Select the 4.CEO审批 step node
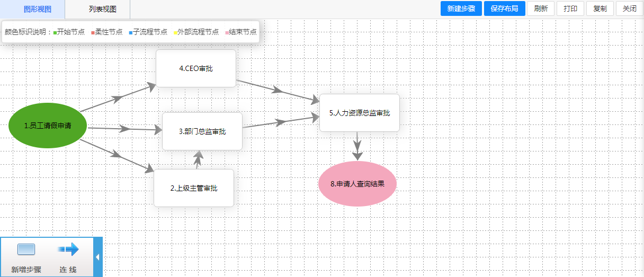Viewport: 644px width, 277px height. coord(196,68)
